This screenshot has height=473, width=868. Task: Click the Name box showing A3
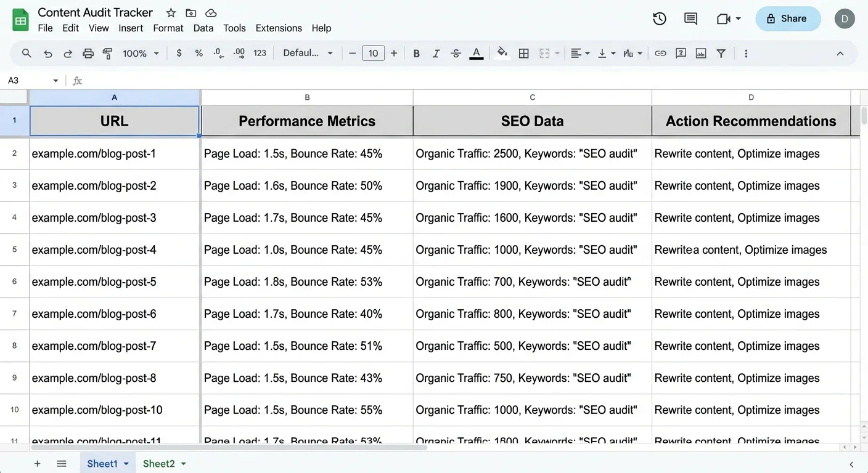[27, 81]
